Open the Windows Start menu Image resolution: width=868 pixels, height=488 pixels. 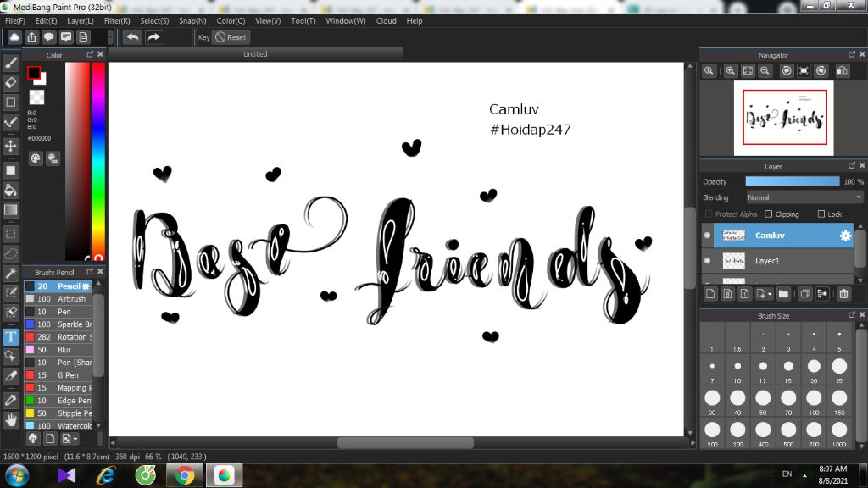coord(17,475)
